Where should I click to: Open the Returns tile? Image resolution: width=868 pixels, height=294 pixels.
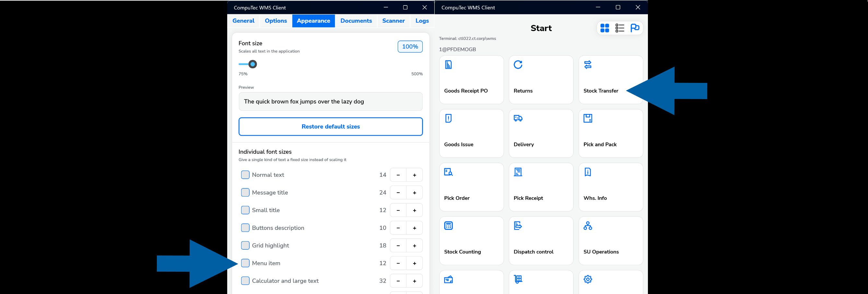541,80
